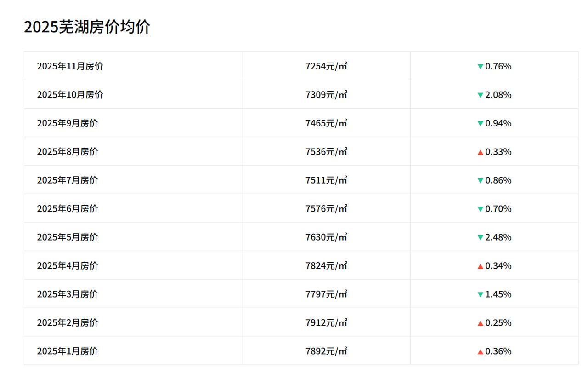The image size is (588, 379).
Task: Select the 2025年11月房价 row label
Action: pos(70,66)
